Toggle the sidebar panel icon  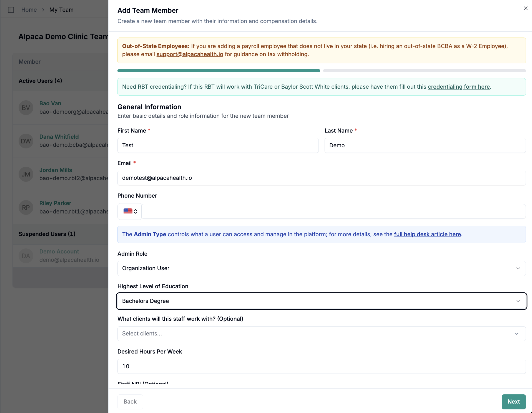click(x=11, y=10)
